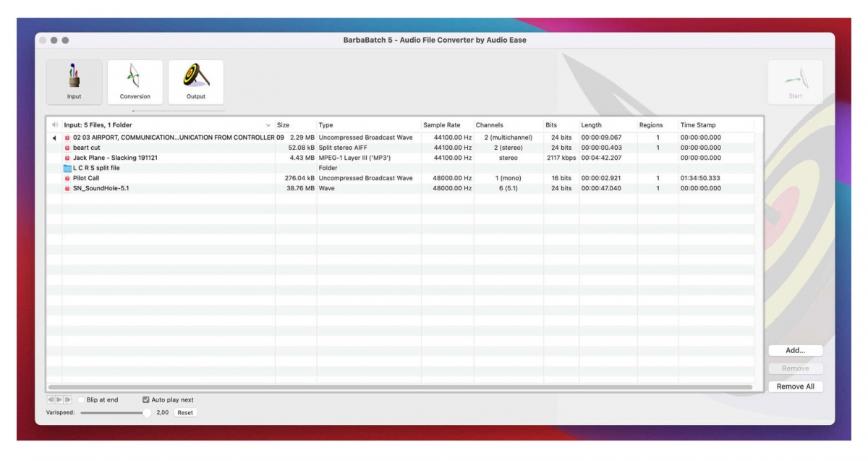Open the Output target icon
Screen dimensions: 868x461
coord(196,82)
